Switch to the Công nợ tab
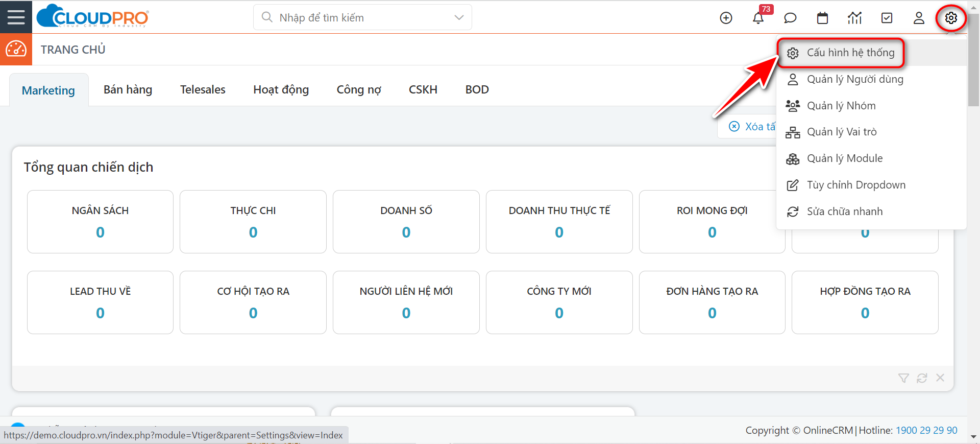 359,89
